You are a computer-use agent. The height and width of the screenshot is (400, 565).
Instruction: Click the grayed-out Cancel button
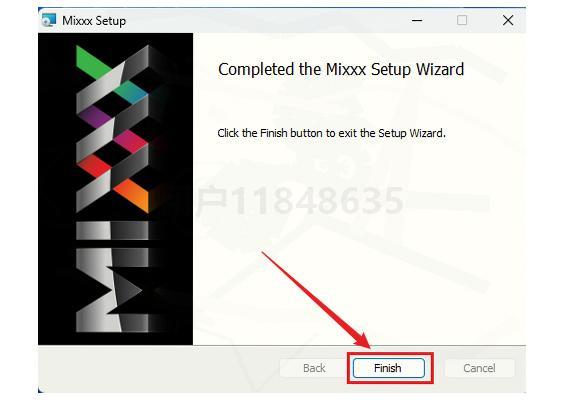pos(479,368)
